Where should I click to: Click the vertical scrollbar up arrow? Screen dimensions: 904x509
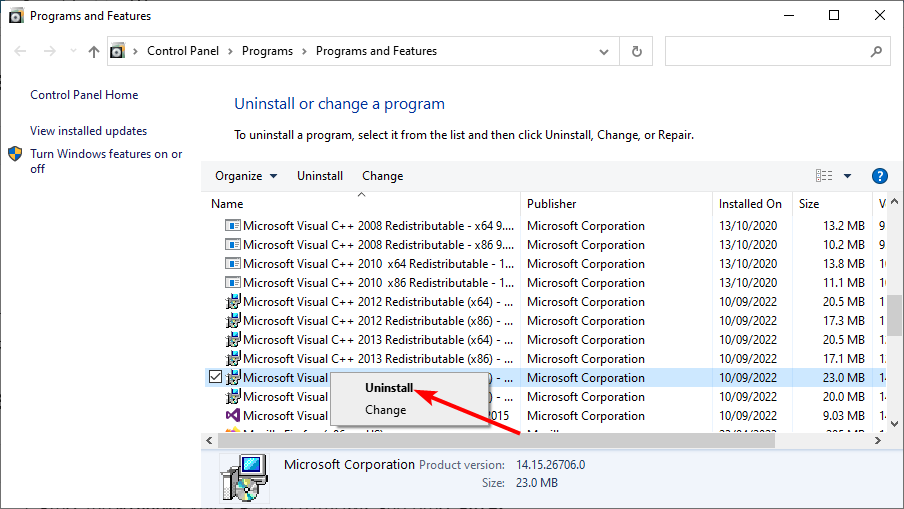(x=894, y=202)
